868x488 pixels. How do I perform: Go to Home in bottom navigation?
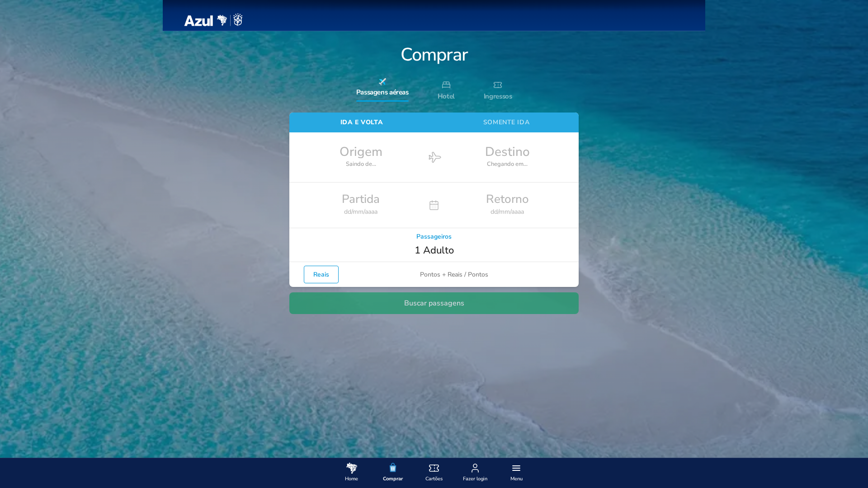(x=351, y=472)
